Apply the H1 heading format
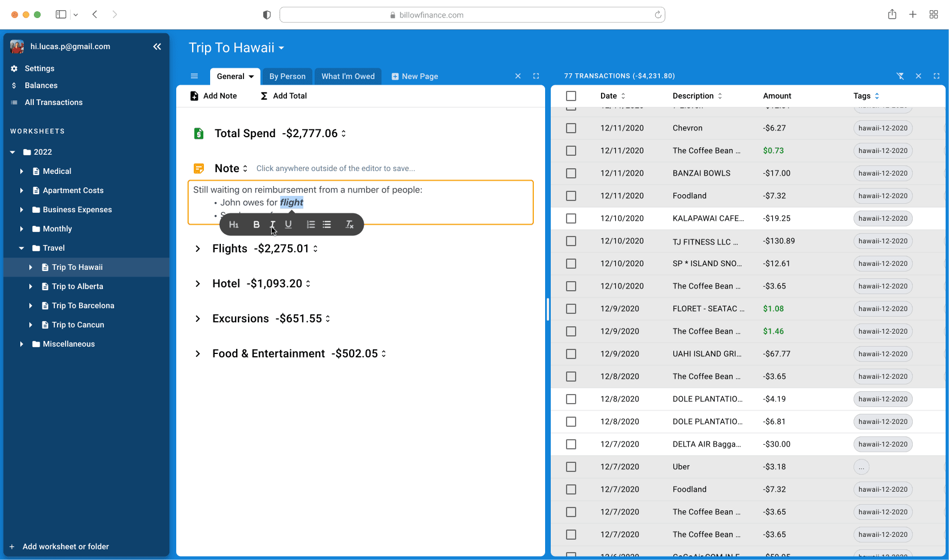This screenshot has width=949, height=560. click(234, 225)
